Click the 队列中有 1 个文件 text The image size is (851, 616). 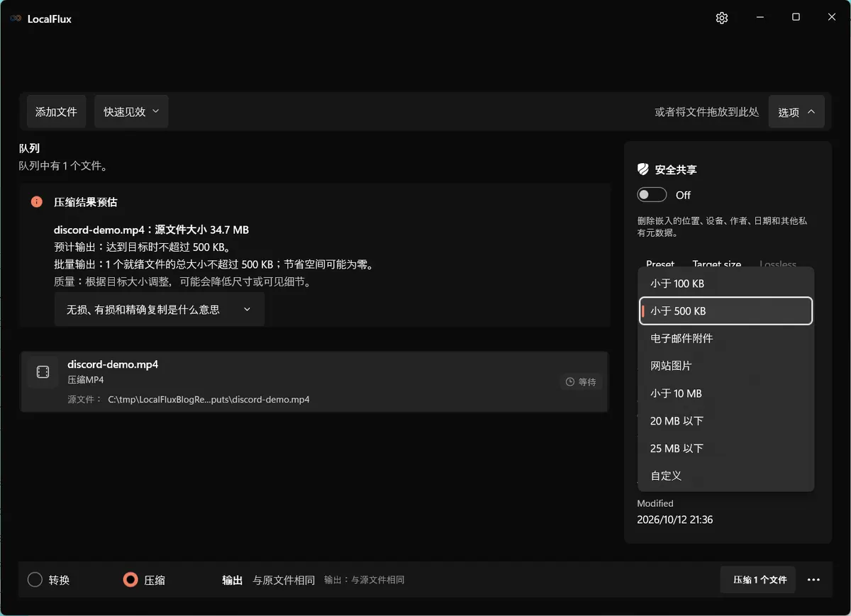[x=63, y=166]
